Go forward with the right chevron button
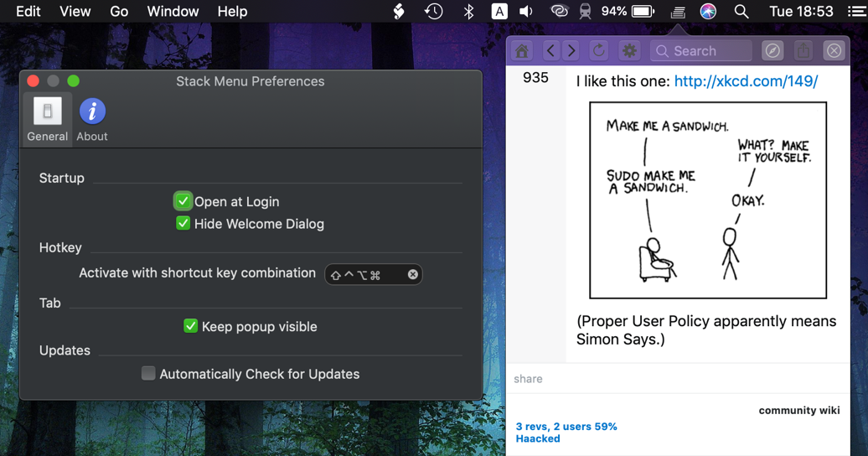 (571, 51)
